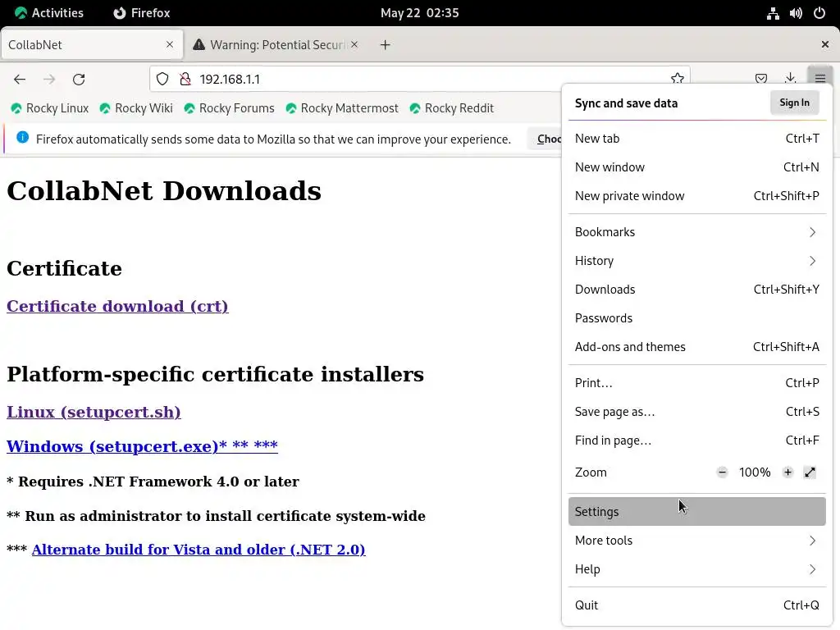Open Rocky Mattermost bookmark
Screen dimensions: 840x630
342,108
